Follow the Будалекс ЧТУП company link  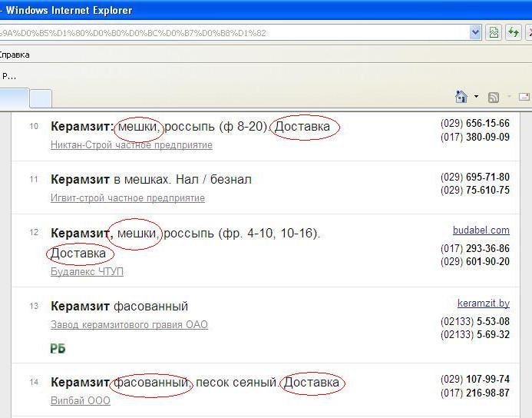pyautogui.click(x=87, y=271)
